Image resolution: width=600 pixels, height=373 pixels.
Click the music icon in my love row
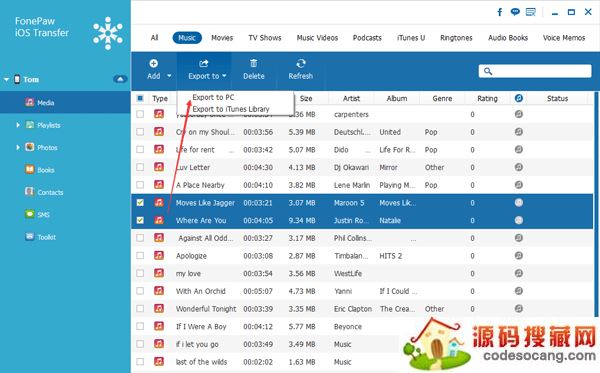(x=159, y=273)
